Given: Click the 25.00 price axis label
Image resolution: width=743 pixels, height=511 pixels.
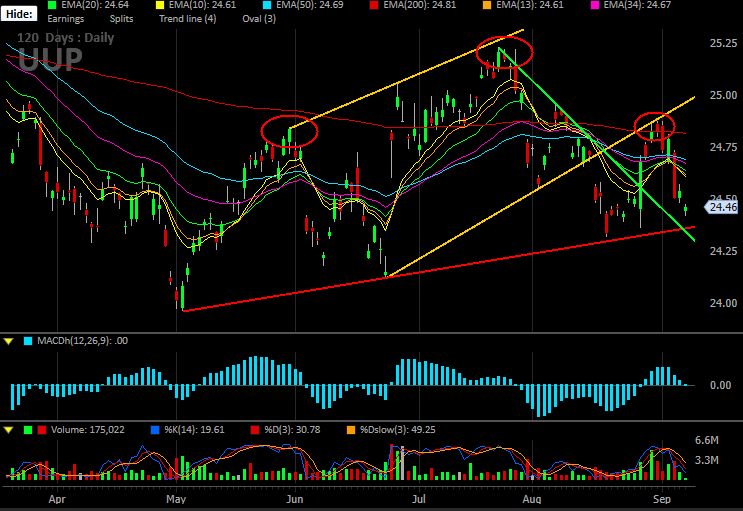Looking at the screenshot, I should [x=723, y=95].
